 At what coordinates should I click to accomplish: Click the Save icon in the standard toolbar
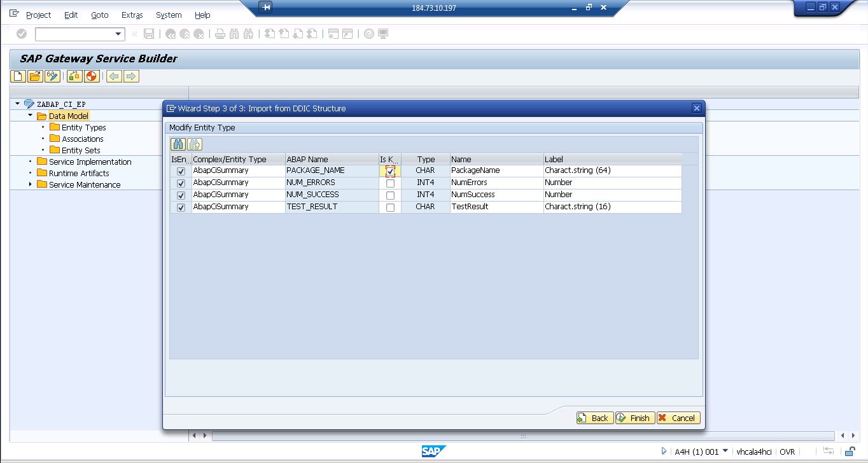(148, 34)
